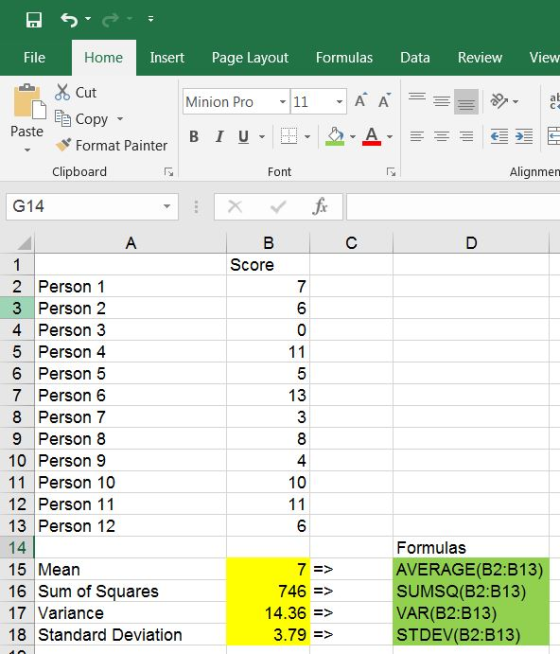Select the Person 6 cell
This screenshot has width=560, height=654.
(131, 395)
